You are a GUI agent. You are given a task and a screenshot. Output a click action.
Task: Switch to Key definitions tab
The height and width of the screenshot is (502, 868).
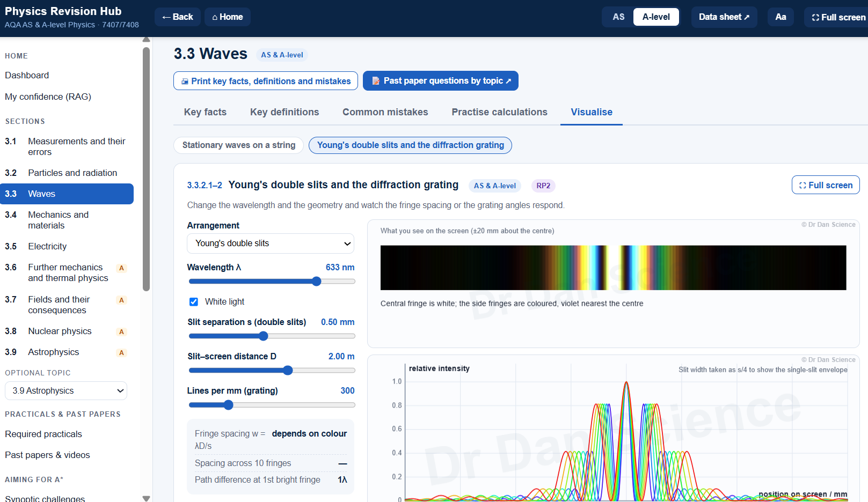click(x=285, y=112)
